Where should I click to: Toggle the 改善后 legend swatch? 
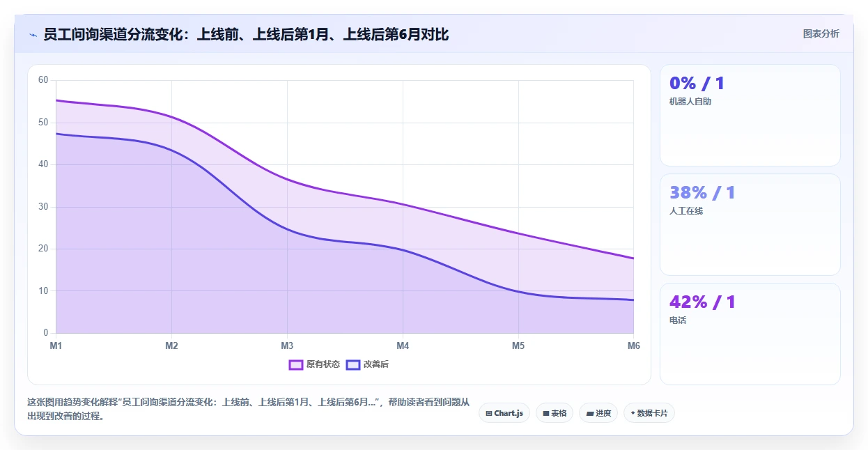click(x=352, y=364)
